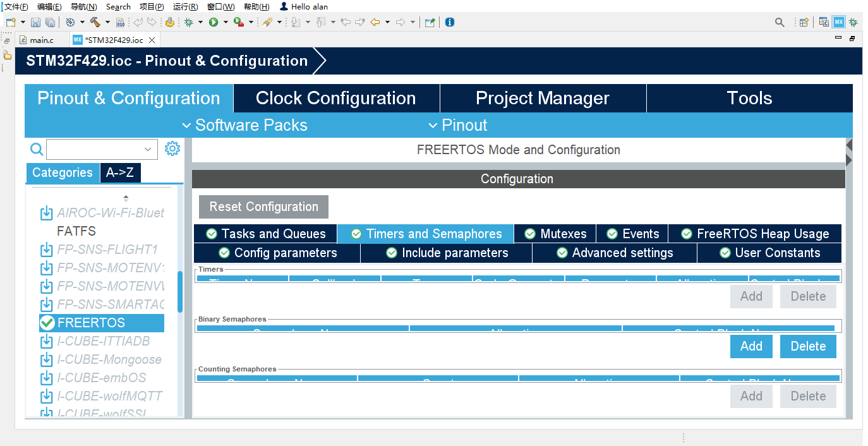This screenshot has height=446, width=868.
Task: Open the 编辑(E) menu
Action: pos(49,6)
